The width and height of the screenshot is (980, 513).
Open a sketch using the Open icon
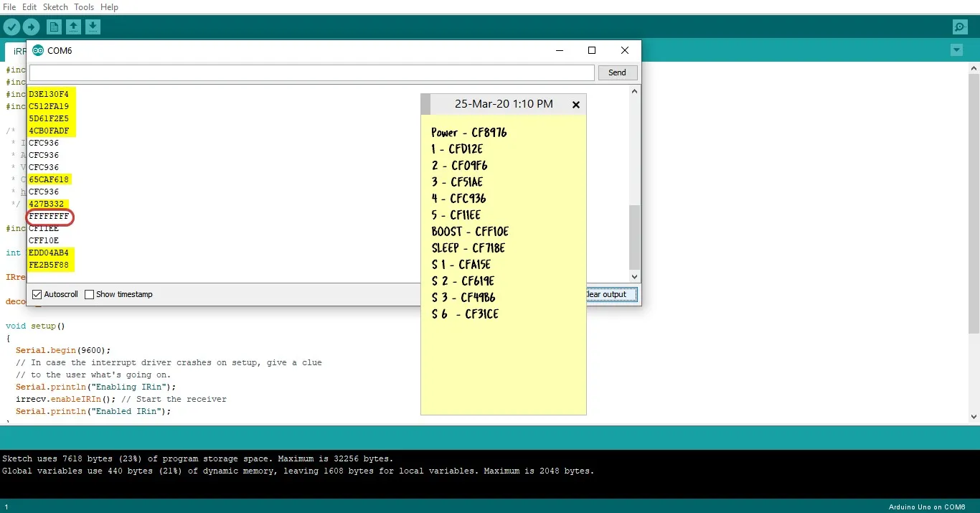(73, 27)
